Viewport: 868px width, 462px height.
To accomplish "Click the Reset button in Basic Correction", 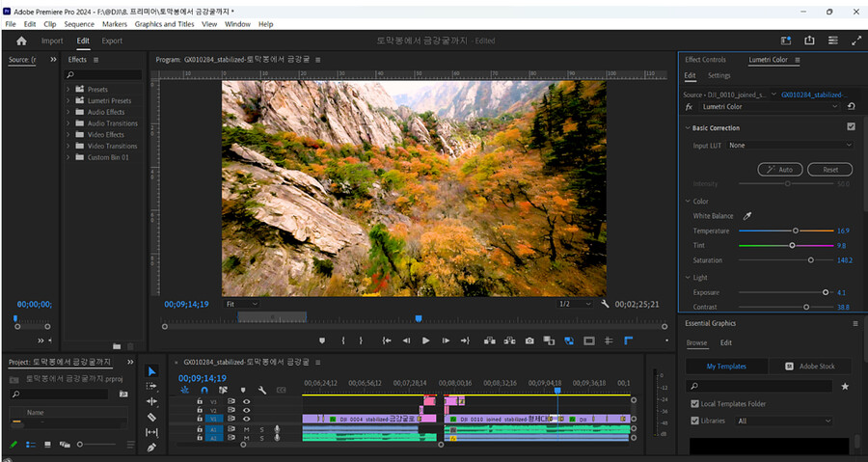I will (829, 169).
